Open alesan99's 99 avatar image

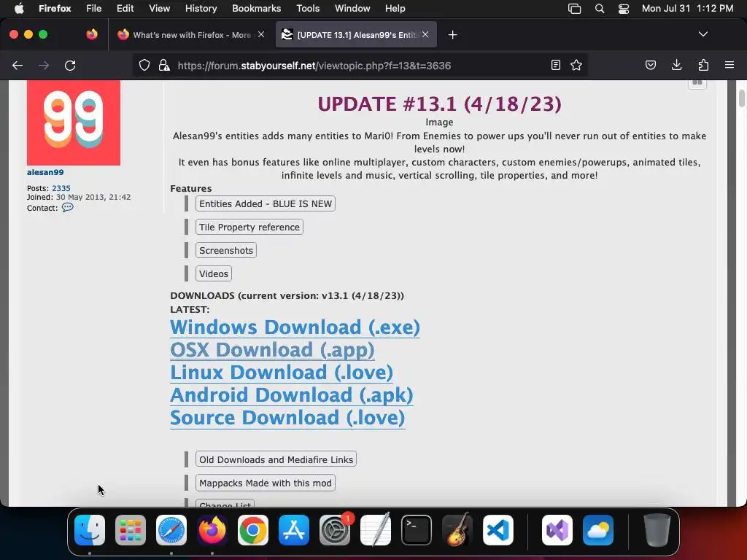pos(74,122)
